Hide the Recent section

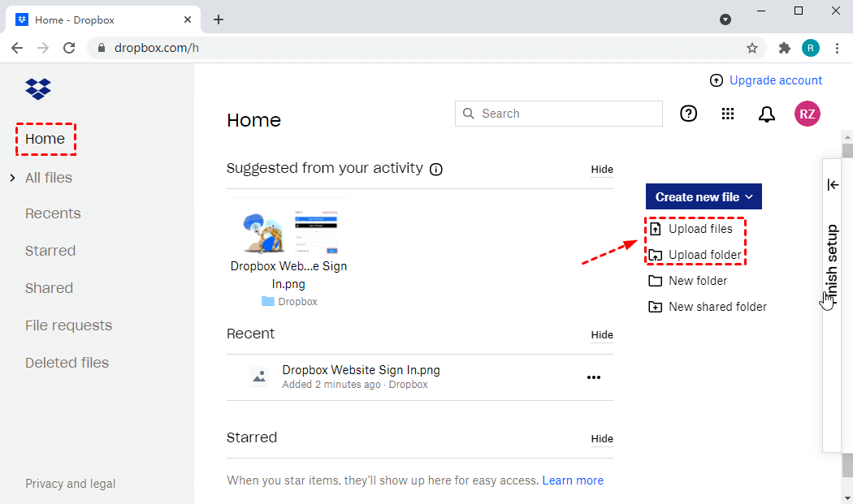tap(602, 335)
